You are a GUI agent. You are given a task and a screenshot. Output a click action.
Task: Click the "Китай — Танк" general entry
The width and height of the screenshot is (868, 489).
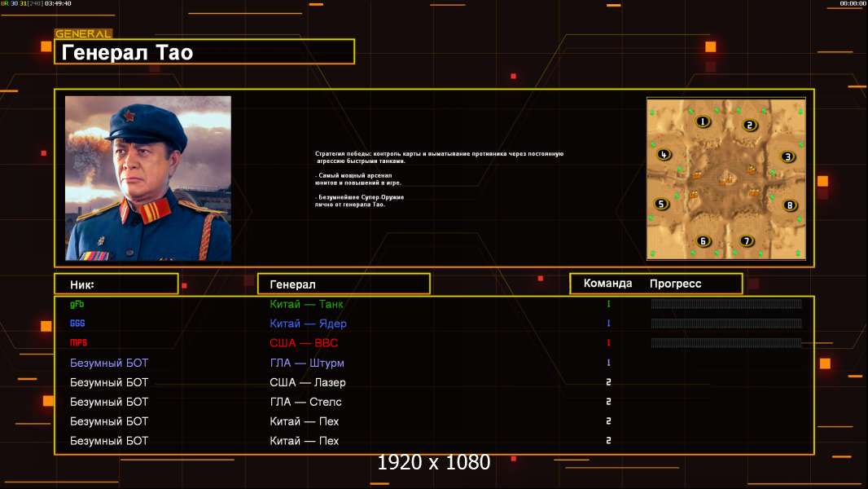[306, 304]
